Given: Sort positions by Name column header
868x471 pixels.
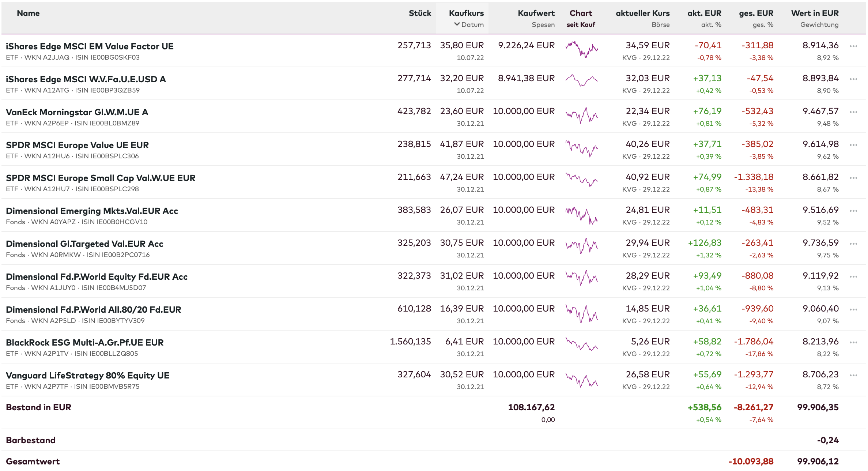Looking at the screenshot, I should click(x=28, y=13).
